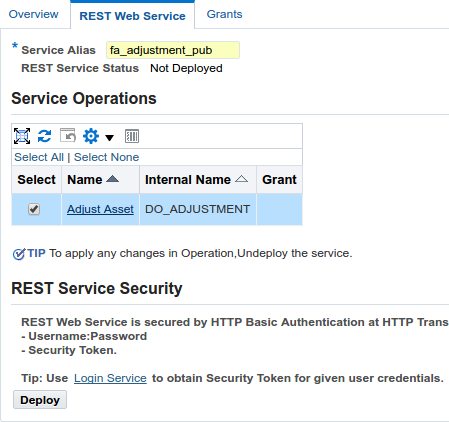Click into the Service Alias field
This screenshot has height=422, width=449.
click(173, 50)
